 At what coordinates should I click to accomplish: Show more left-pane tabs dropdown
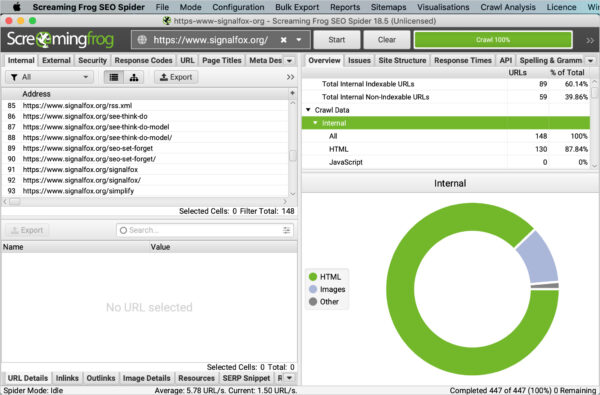(290, 60)
